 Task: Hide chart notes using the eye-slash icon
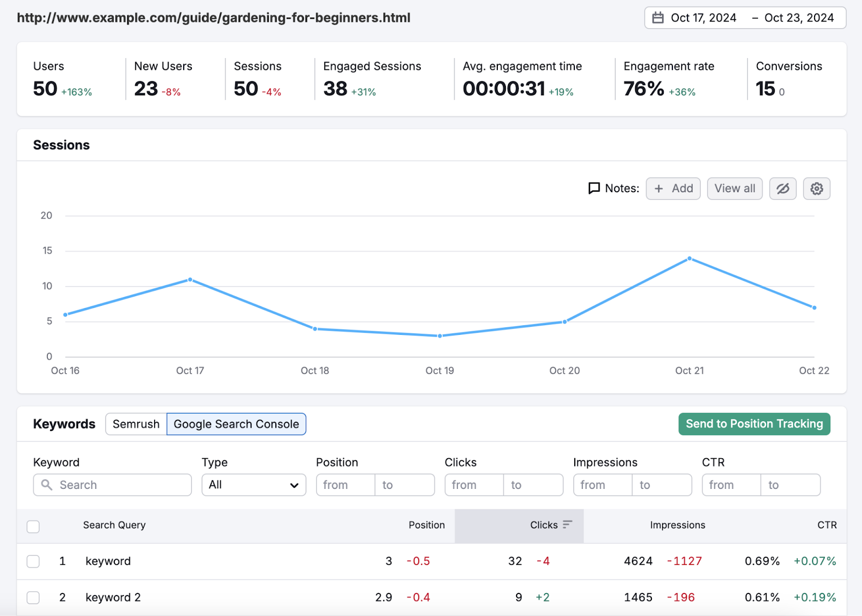pyautogui.click(x=783, y=188)
